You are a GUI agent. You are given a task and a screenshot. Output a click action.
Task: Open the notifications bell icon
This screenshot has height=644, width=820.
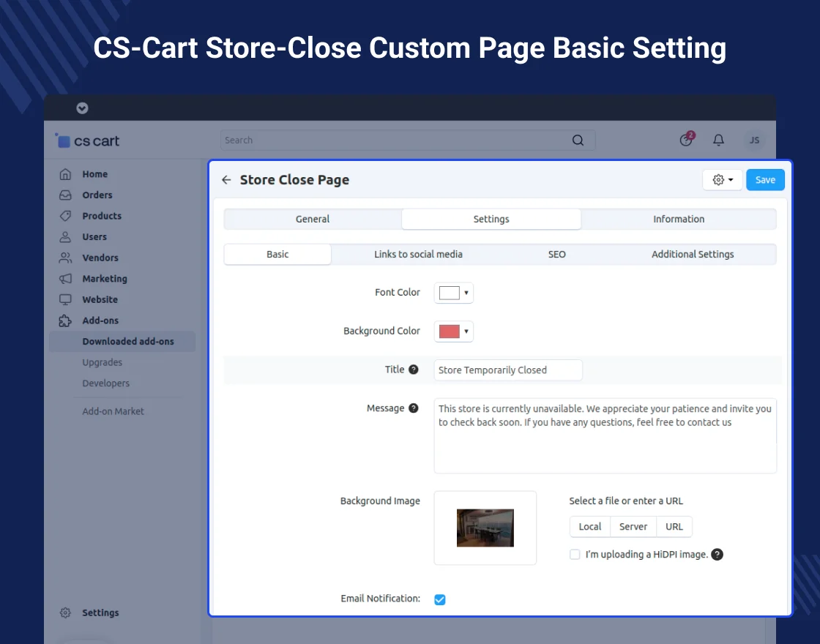pos(719,140)
